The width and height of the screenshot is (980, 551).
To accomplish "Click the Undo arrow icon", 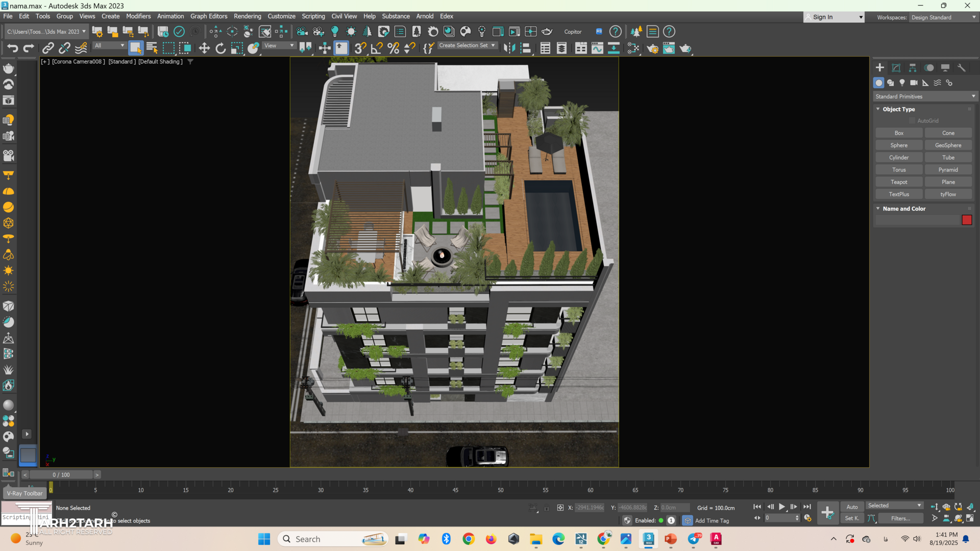I will (12, 48).
